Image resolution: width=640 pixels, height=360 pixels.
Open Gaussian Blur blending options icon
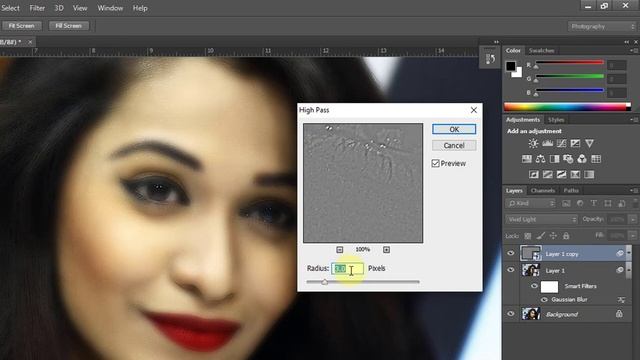point(621,300)
